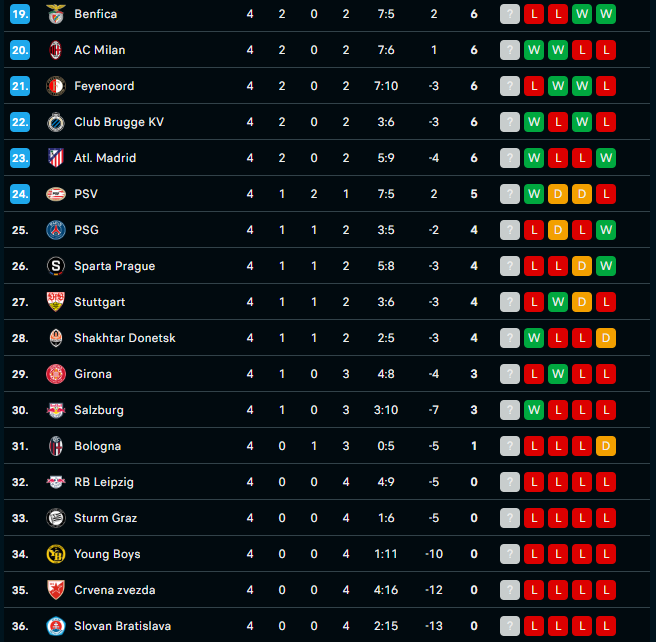Click the Benfica club crest icon
This screenshot has width=656, height=642.
[56, 14]
